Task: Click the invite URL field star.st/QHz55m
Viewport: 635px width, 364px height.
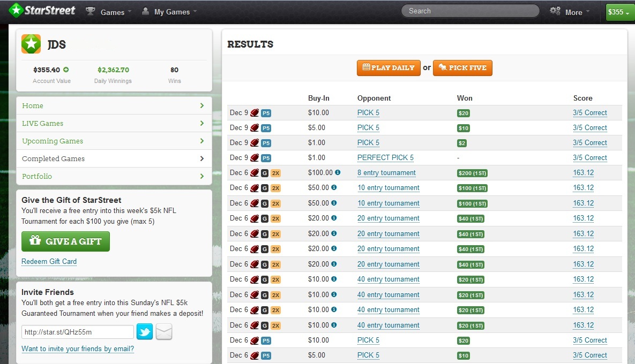Action: pos(77,332)
